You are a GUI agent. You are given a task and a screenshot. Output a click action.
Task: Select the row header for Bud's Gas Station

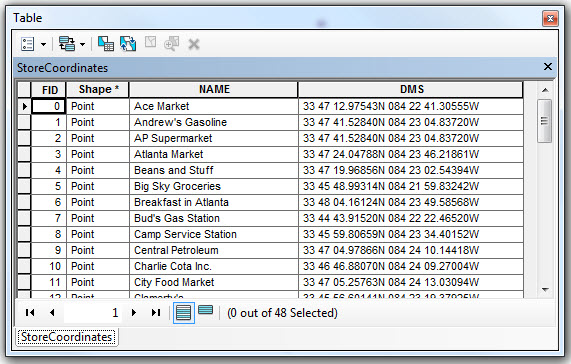coord(24,218)
